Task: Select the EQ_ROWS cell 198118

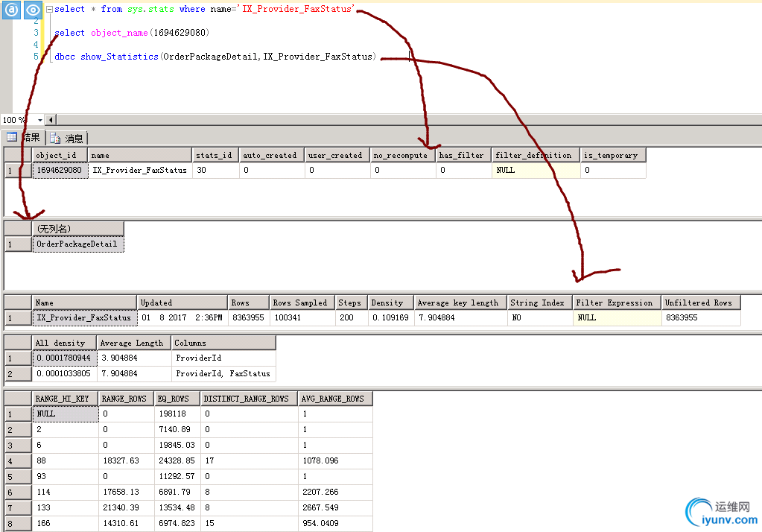Action: (x=177, y=414)
